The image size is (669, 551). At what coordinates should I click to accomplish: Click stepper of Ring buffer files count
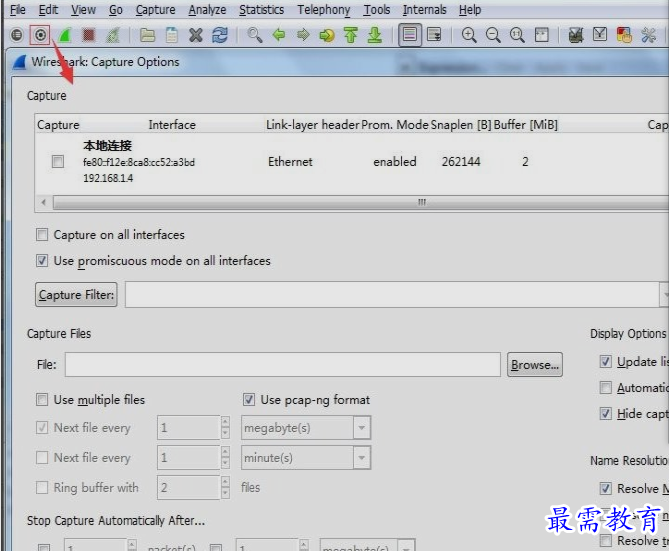pyautogui.click(x=225, y=488)
